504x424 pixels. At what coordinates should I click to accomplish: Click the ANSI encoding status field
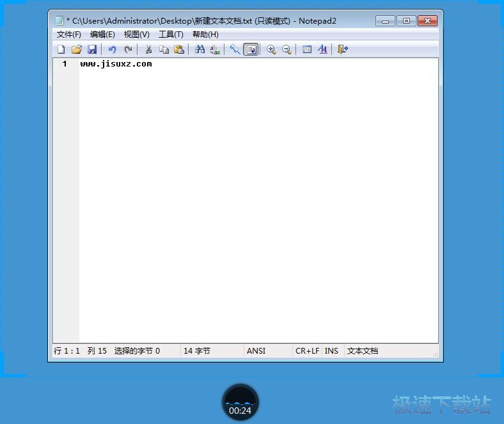(256, 351)
